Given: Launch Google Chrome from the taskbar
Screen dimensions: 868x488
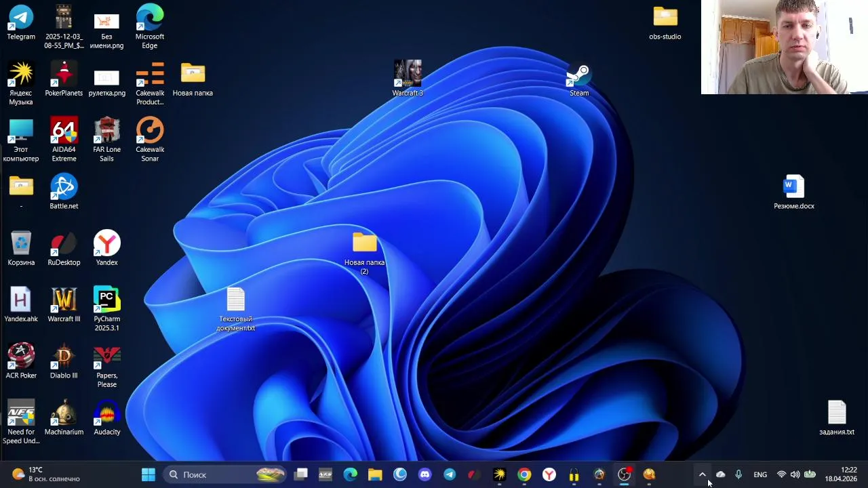Looking at the screenshot, I should 524,474.
